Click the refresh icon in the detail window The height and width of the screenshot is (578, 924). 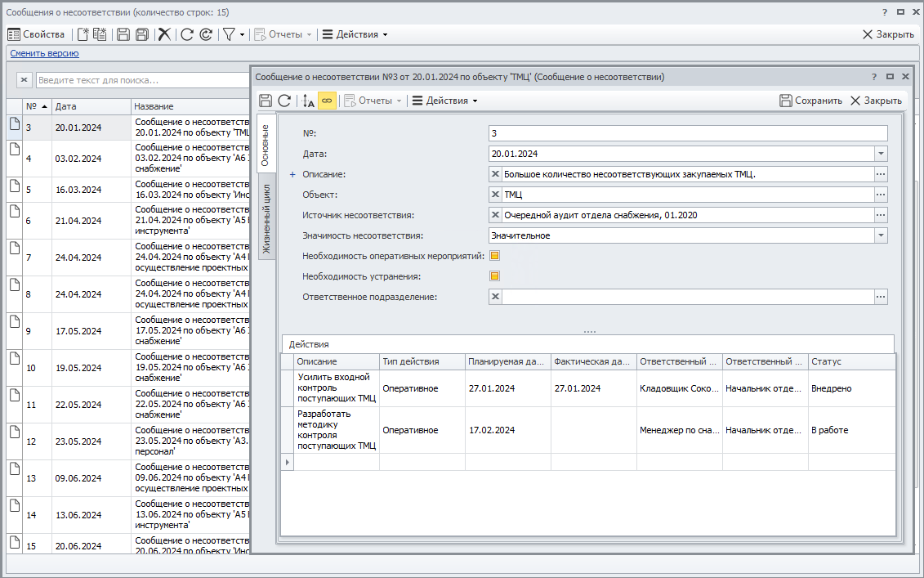tap(284, 101)
